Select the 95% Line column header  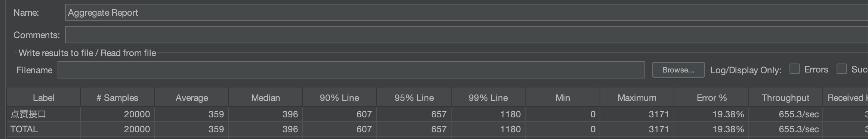point(414,98)
